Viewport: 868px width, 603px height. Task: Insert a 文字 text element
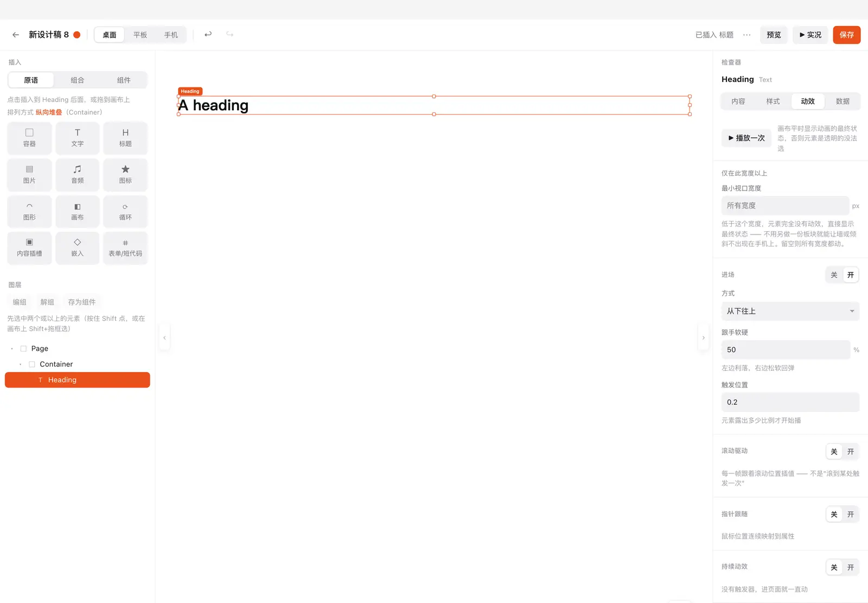point(78,138)
